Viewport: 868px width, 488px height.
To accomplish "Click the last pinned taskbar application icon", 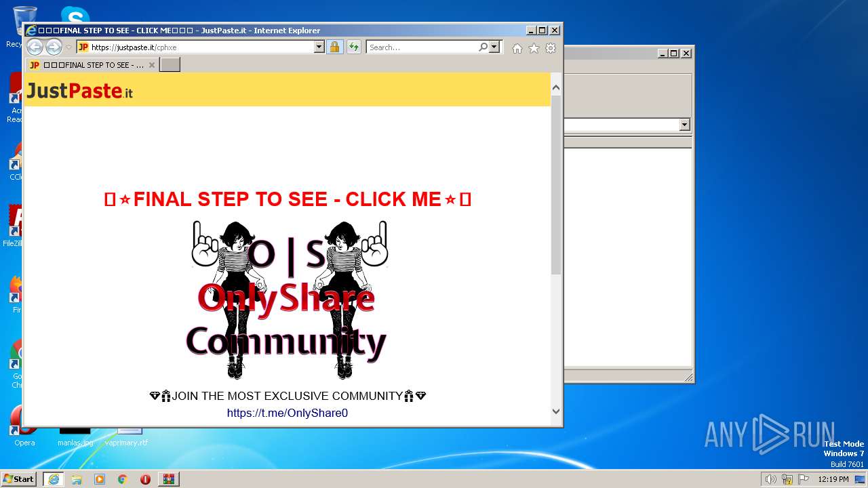I will (x=169, y=479).
